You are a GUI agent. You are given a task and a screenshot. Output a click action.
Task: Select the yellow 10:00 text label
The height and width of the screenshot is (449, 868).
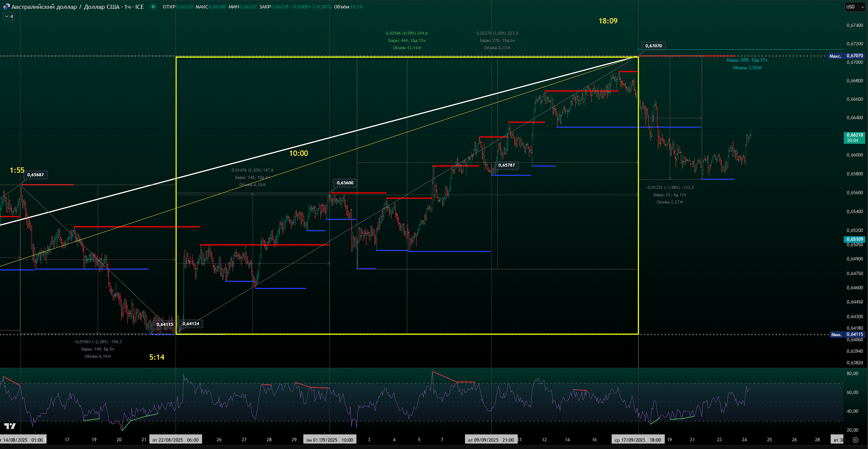[x=298, y=153]
